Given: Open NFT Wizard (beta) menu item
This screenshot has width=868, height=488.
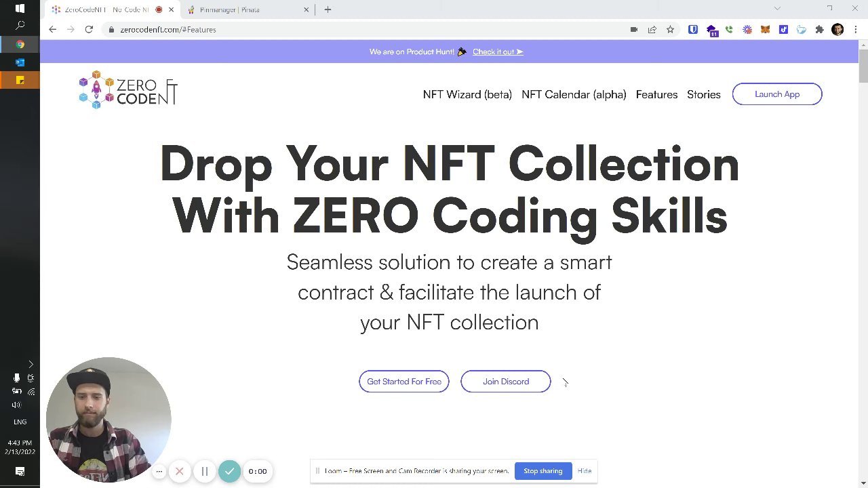Looking at the screenshot, I should 467,94.
